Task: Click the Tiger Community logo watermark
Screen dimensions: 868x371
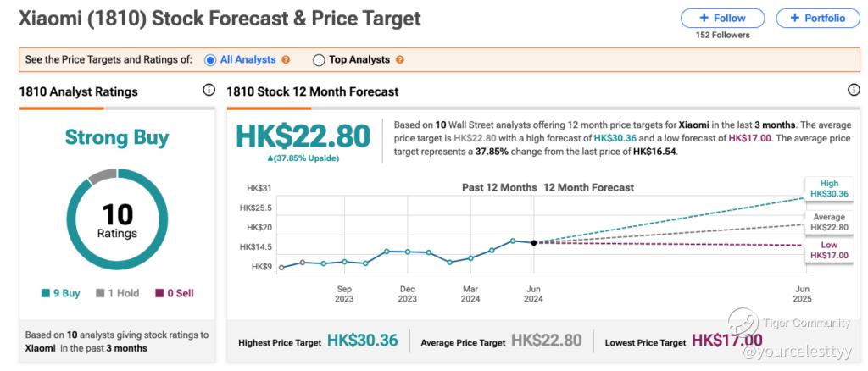Action: click(x=743, y=324)
